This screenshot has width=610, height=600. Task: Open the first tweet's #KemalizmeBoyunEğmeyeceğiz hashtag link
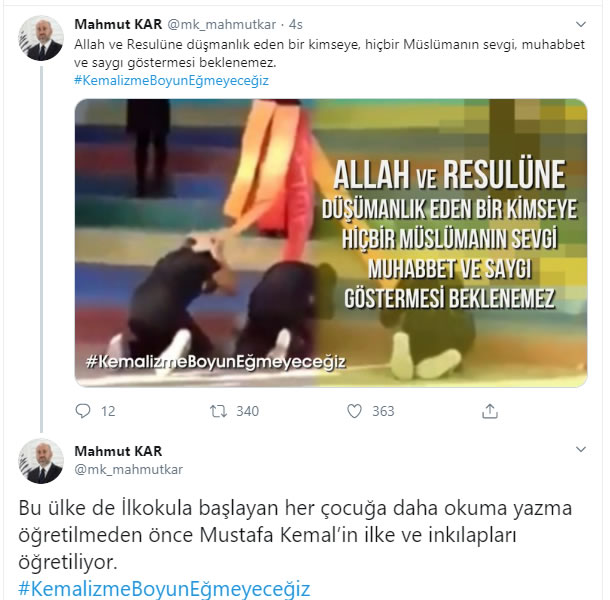[x=172, y=81]
